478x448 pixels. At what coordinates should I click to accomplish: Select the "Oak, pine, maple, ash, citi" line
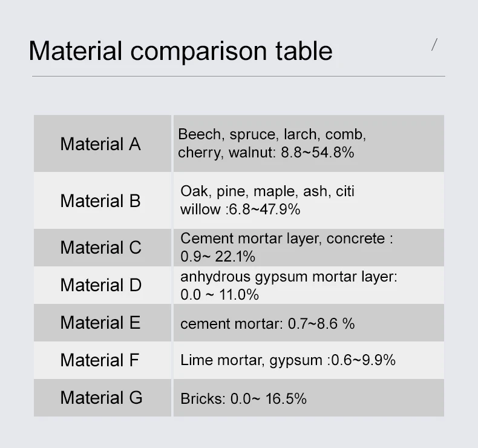point(267,191)
